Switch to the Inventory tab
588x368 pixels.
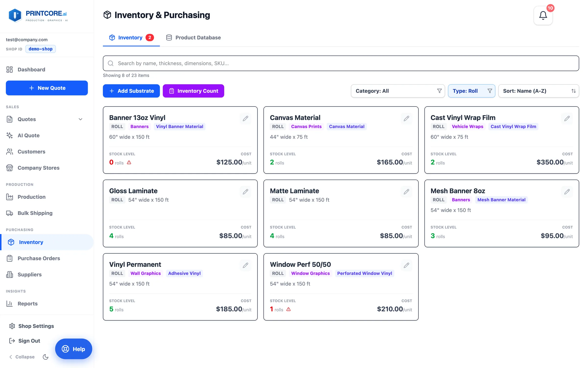[x=131, y=38]
